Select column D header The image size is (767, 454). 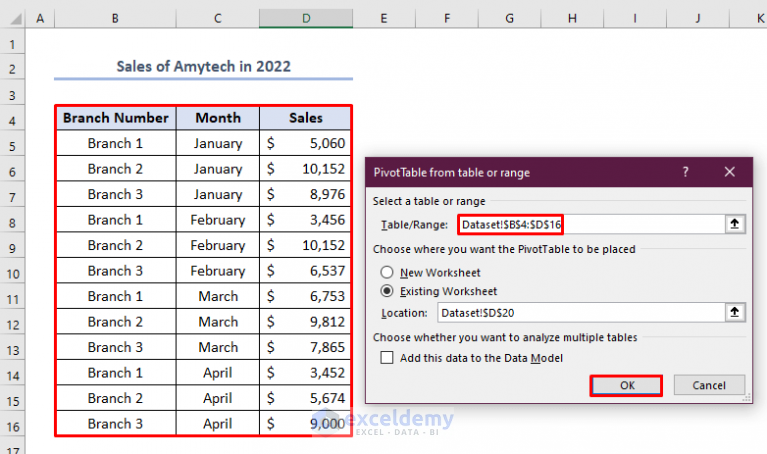(306, 19)
